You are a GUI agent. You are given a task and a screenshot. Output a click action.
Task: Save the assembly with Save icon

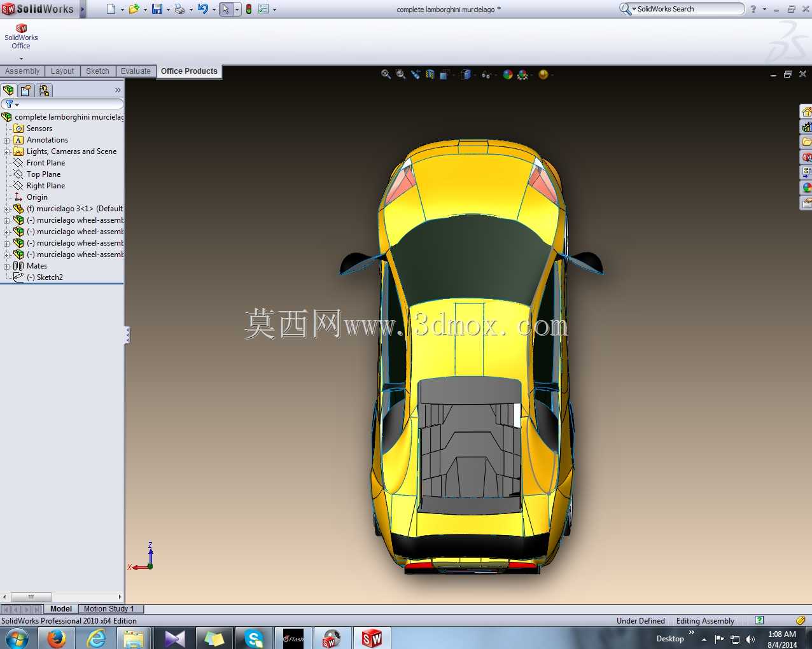[157, 9]
